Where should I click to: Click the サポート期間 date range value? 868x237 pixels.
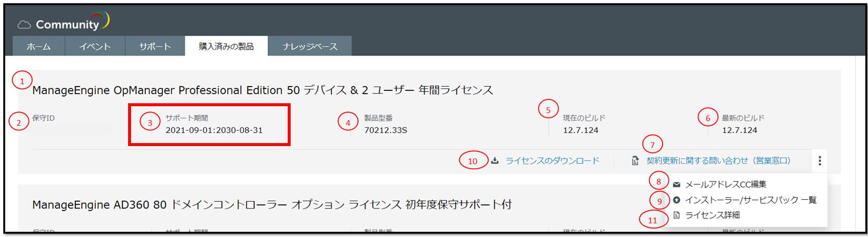214,130
